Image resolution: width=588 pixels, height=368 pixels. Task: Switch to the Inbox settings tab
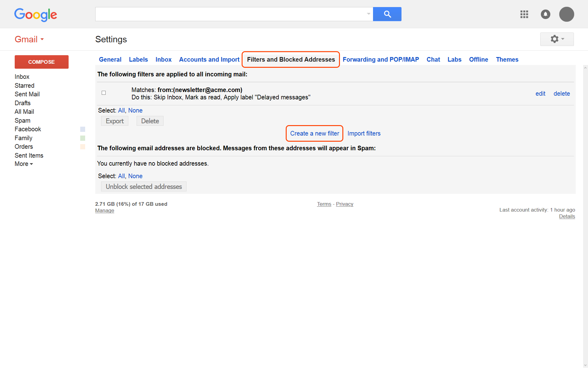[x=164, y=59]
